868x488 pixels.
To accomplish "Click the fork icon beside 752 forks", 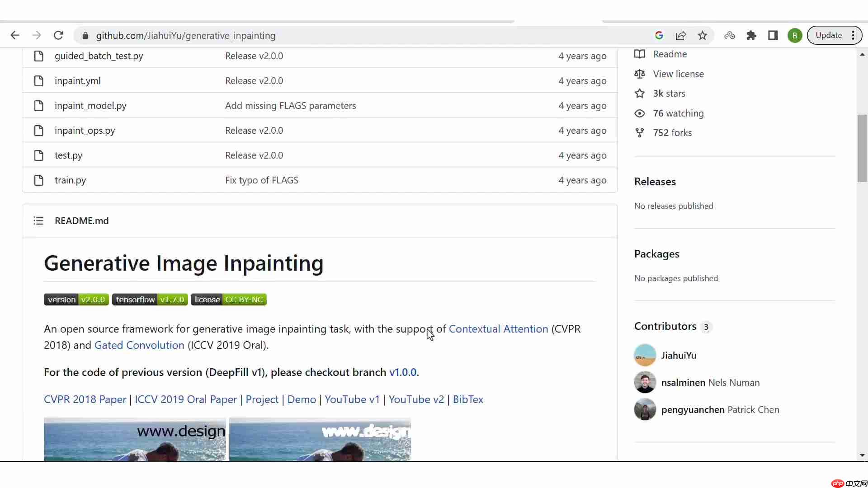I will (640, 133).
